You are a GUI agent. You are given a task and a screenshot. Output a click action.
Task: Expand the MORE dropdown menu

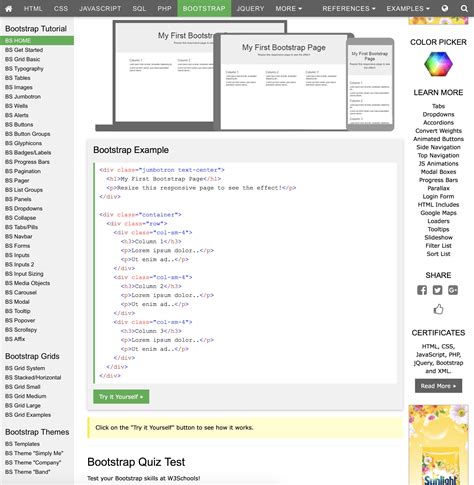tap(288, 8)
